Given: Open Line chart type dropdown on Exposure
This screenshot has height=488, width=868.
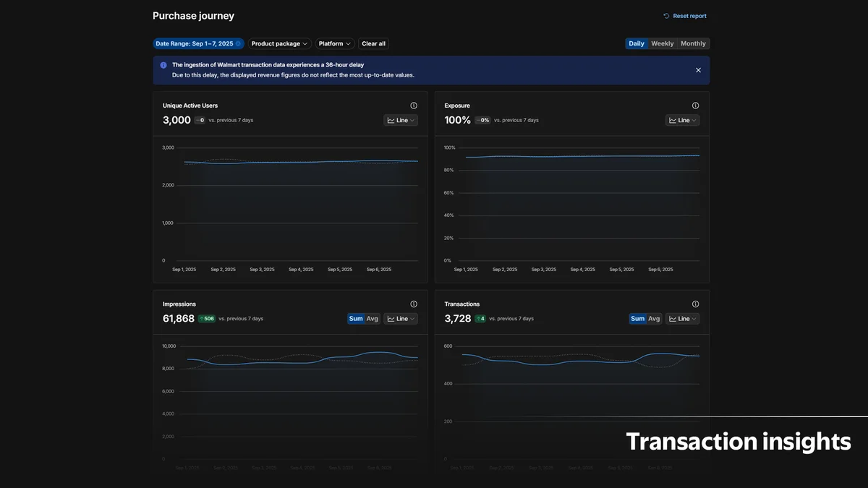Looking at the screenshot, I should pos(682,121).
